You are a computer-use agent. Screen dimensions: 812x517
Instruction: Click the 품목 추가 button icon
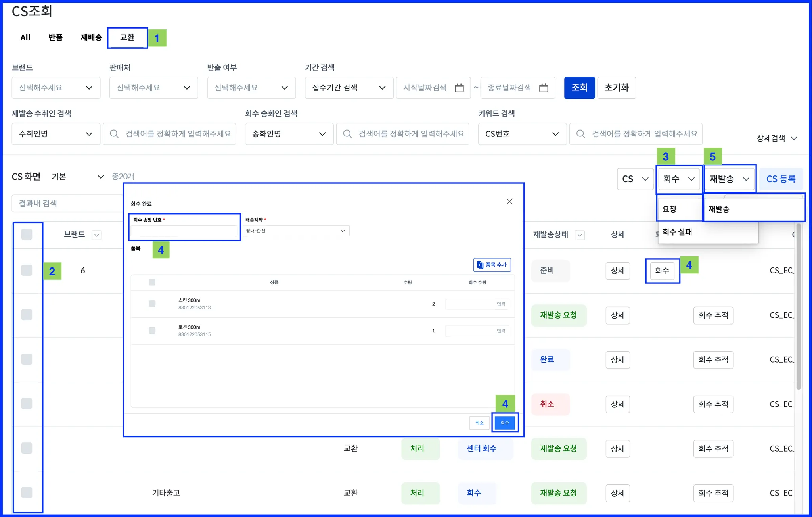coord(480,265)
